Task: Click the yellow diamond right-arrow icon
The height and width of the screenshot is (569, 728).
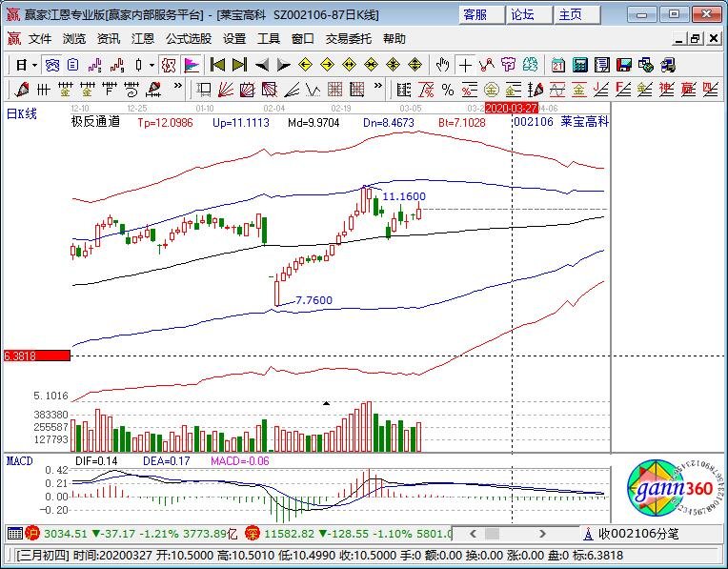Action: pos(328,65)
